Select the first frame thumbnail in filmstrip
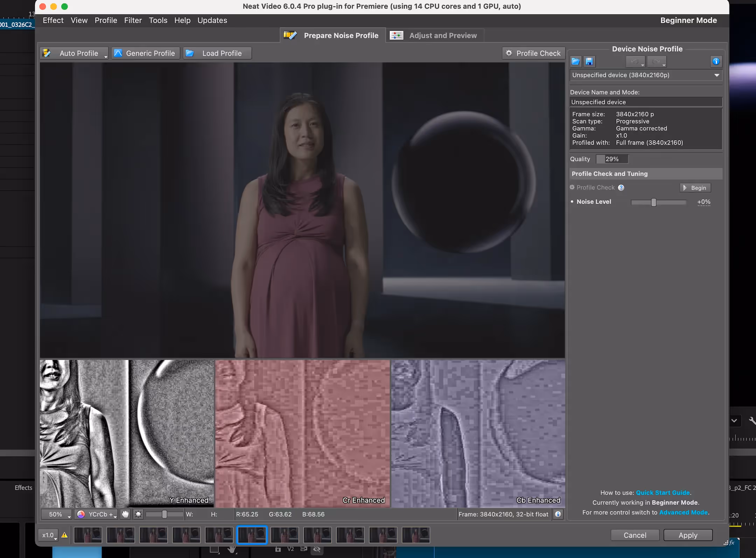Image resolution: width=756 pixels, height=558 pixels. pyautogui.click(x=88, y=535)
